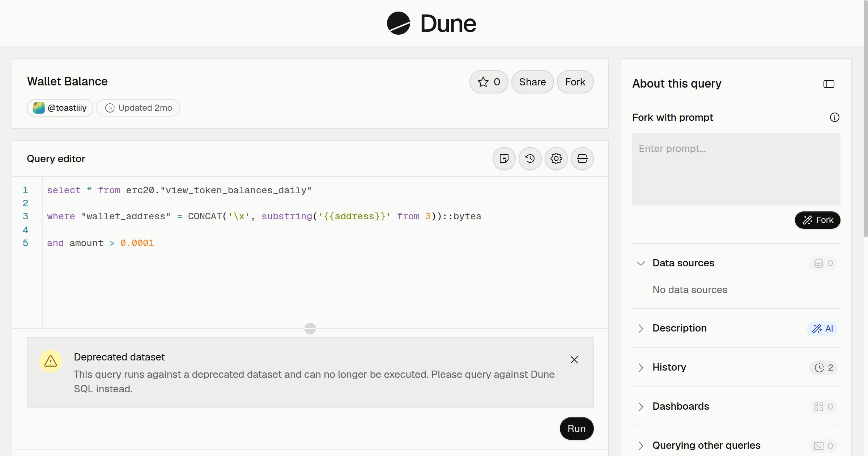Star the Wallet Balance query
Image resolution: width=868 pixels, height=456 pixels.
(x=489, y=82)
